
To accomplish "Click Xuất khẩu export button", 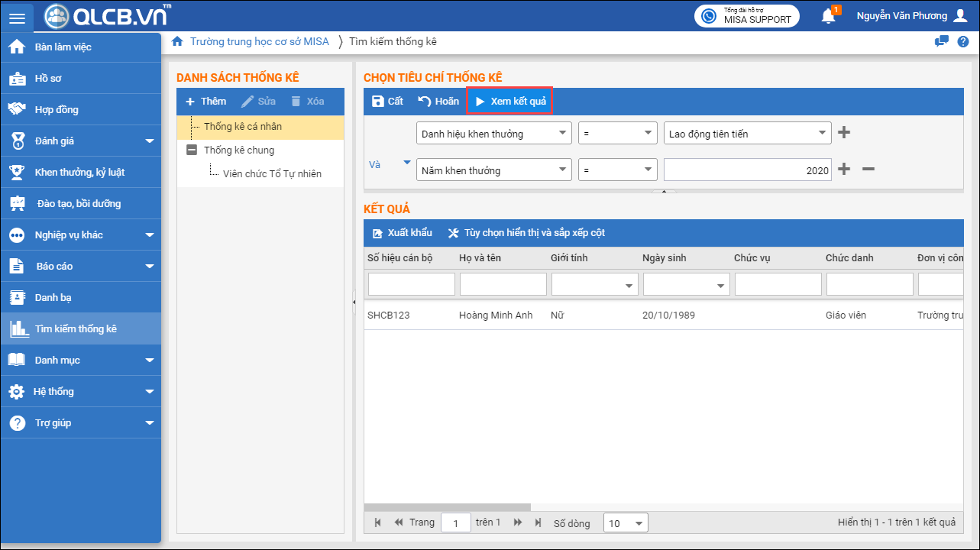I will pos(402,233).
